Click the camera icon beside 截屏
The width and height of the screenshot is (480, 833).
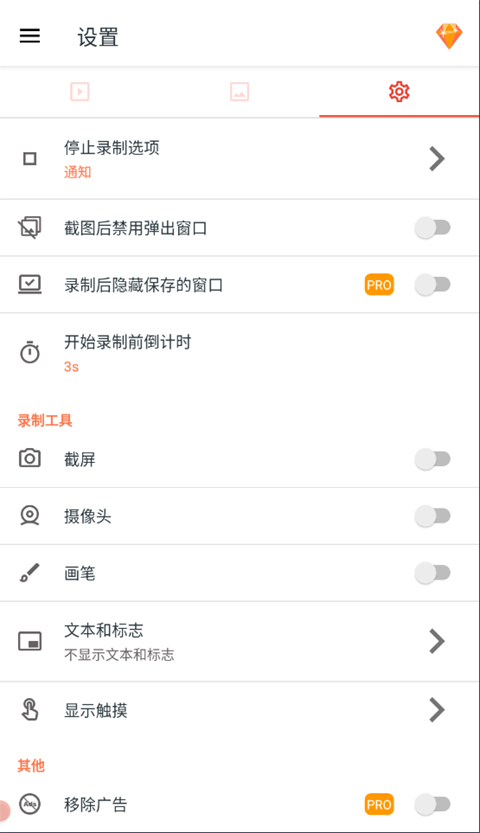pyautogui.click(x=30, y=458)
